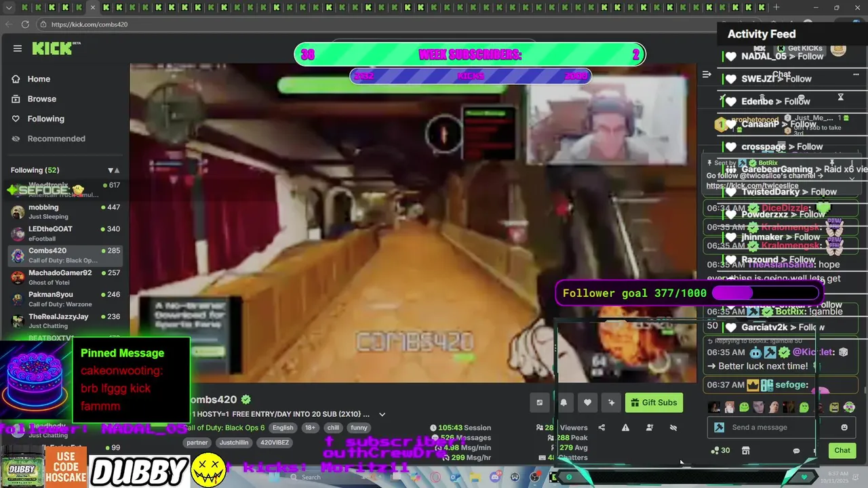Click the chill tag

[333, 428]
